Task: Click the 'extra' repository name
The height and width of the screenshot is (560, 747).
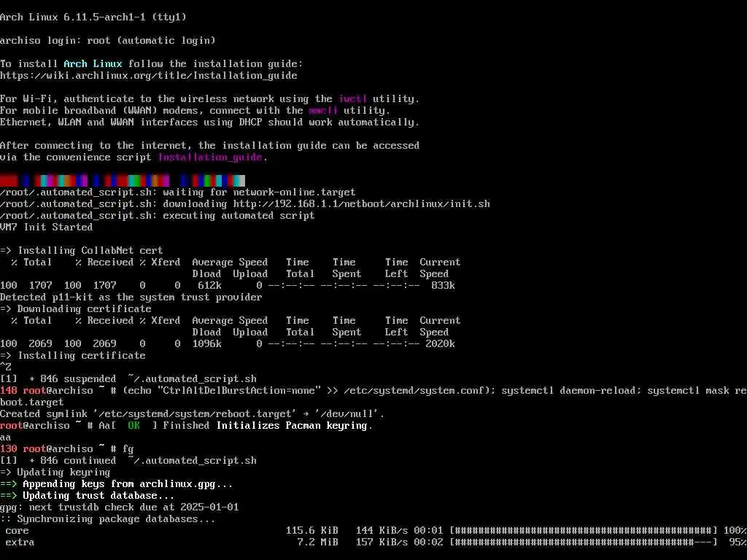Action: coord(20,542)
